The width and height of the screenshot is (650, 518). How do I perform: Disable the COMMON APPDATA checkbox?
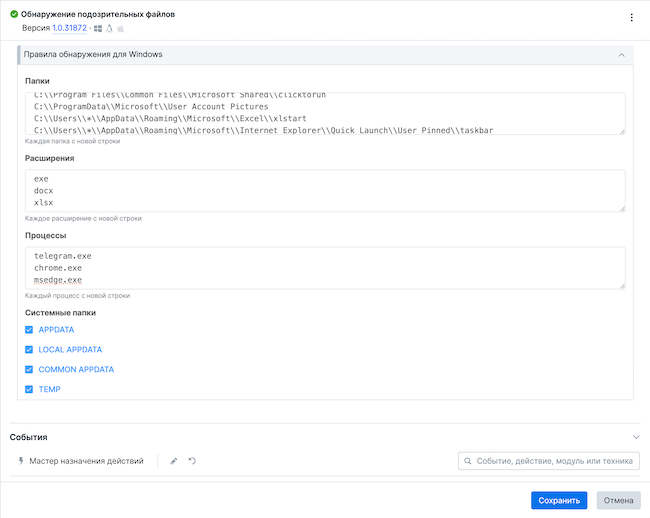[x=30, y=369]
